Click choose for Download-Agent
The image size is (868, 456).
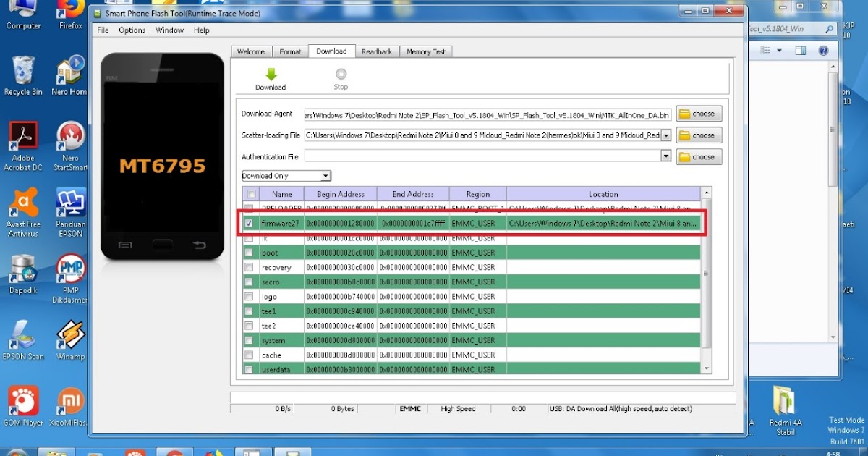pyautogui.click(x=698, y=114)
